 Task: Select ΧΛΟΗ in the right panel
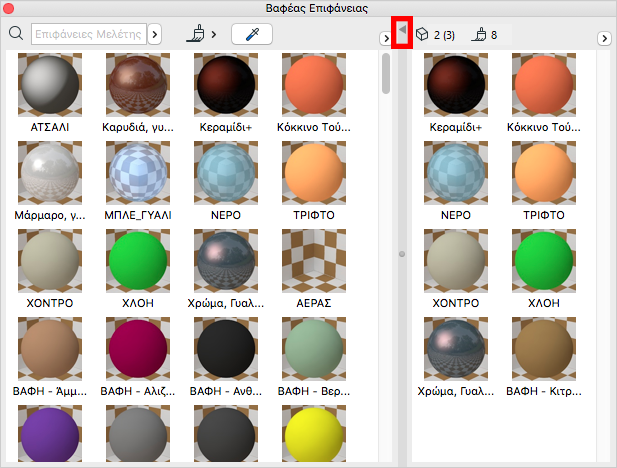(x=544, y=261)
